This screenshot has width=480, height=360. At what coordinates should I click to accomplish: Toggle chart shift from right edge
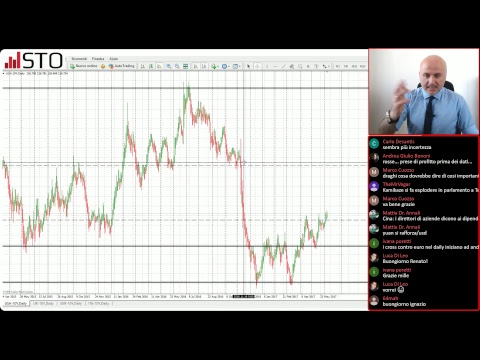tap(204, 66)
